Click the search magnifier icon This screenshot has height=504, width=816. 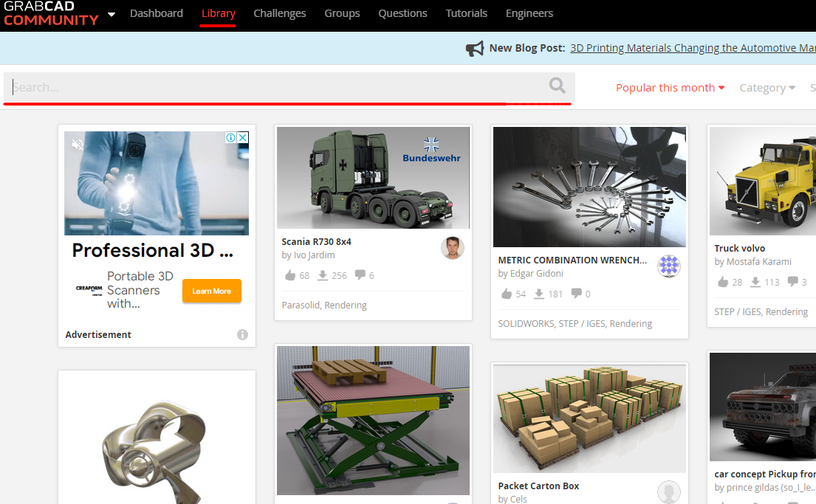[557, 86]
